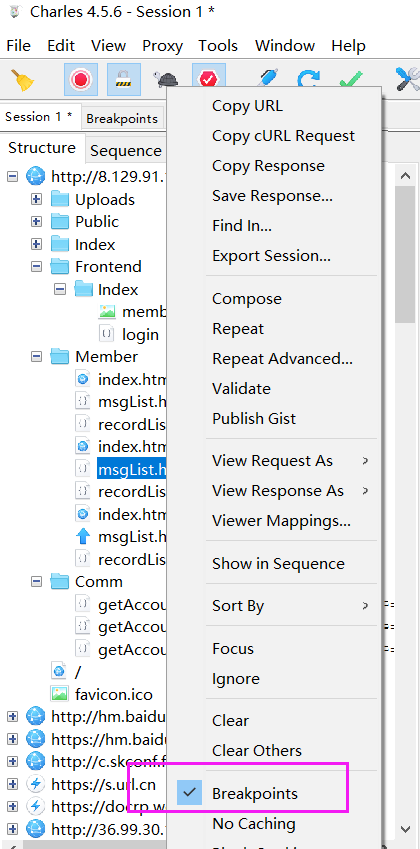Image resolution: width=420 pixels, height=849 pixels.
Task: Choose Show in Sequence
Action: [x=278, y=564]
